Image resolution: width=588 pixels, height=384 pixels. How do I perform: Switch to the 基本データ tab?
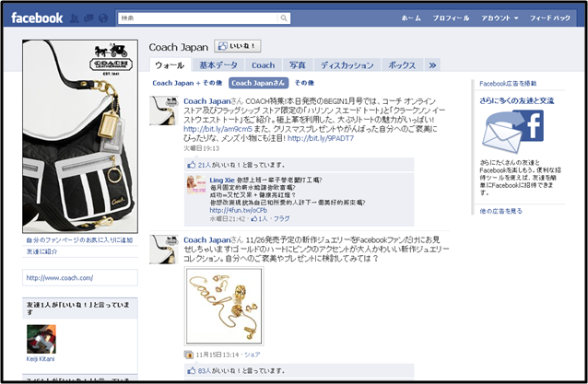coord(218,65)
